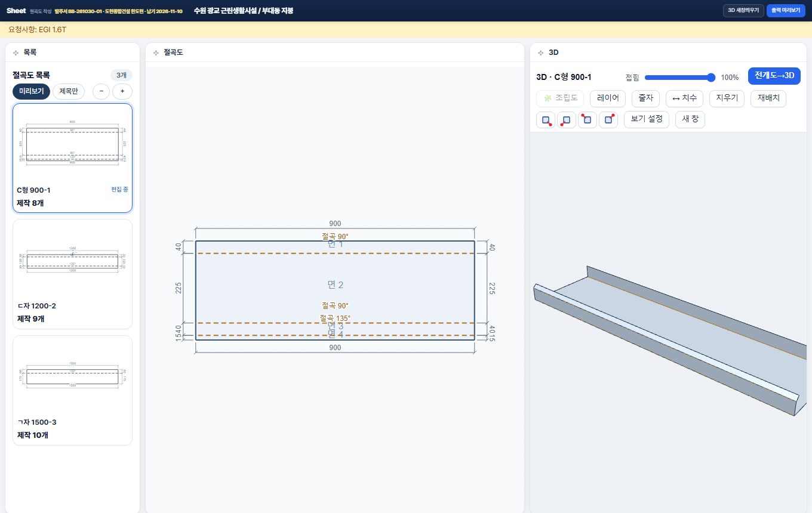The height and width of the screenshot is (513, 812).
Task: Click the top-right corner view icon
Action: point(608,120)
